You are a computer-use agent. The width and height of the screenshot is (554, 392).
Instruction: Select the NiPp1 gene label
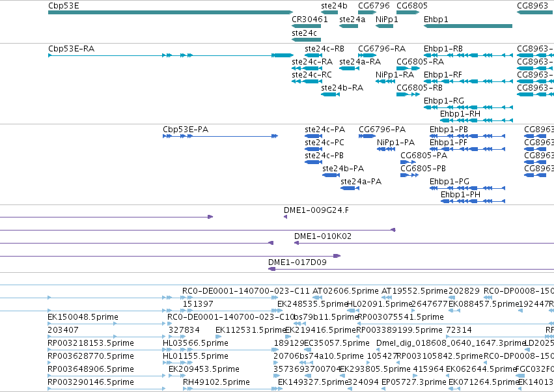[x=387, y=19]
